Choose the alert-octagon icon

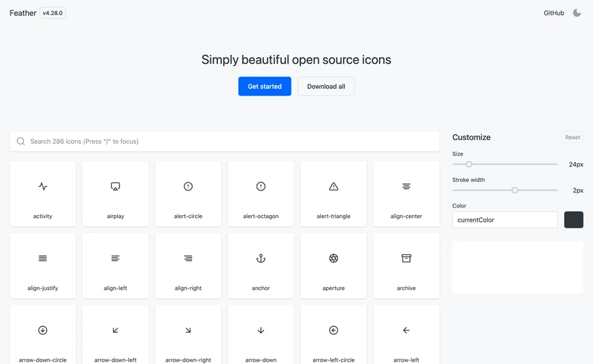point(261,193)
